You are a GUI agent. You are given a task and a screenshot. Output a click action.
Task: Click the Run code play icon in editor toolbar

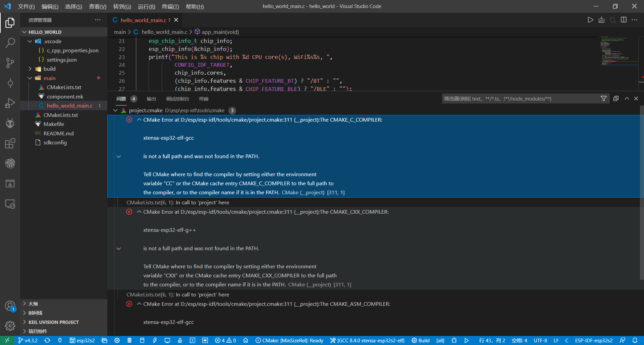click(x=590, y=20)
